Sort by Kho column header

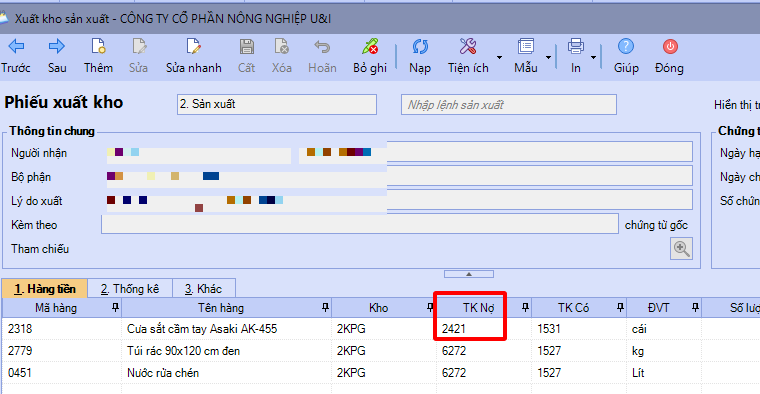(x=378, y=308)
